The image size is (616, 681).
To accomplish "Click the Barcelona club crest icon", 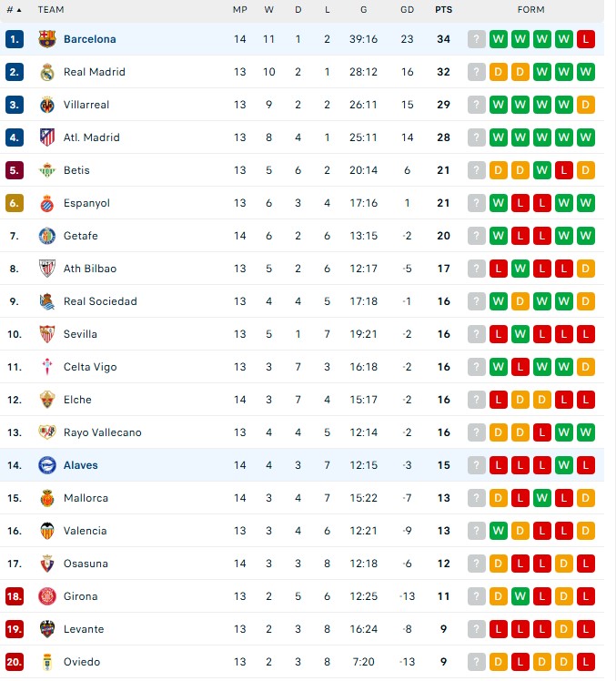I will [x=47, y=39].
